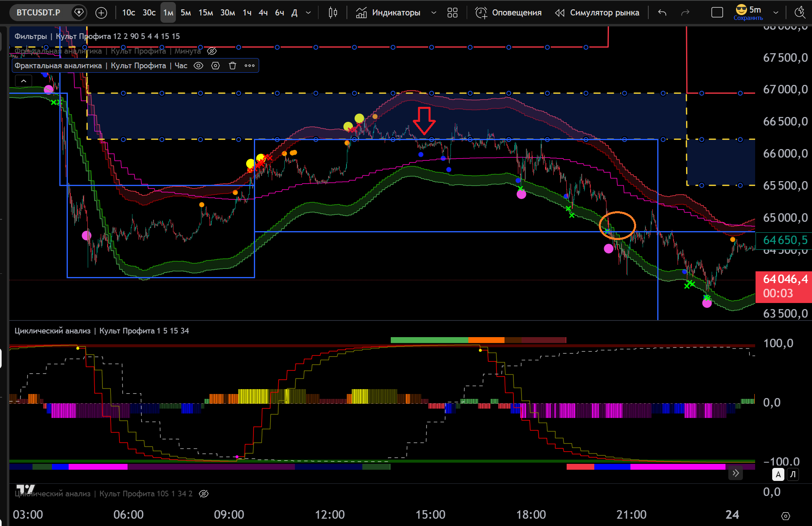The width and height of the screenshot is (812, 526).
Task: Select the 15м timeframe
Action: pos(206,13)
